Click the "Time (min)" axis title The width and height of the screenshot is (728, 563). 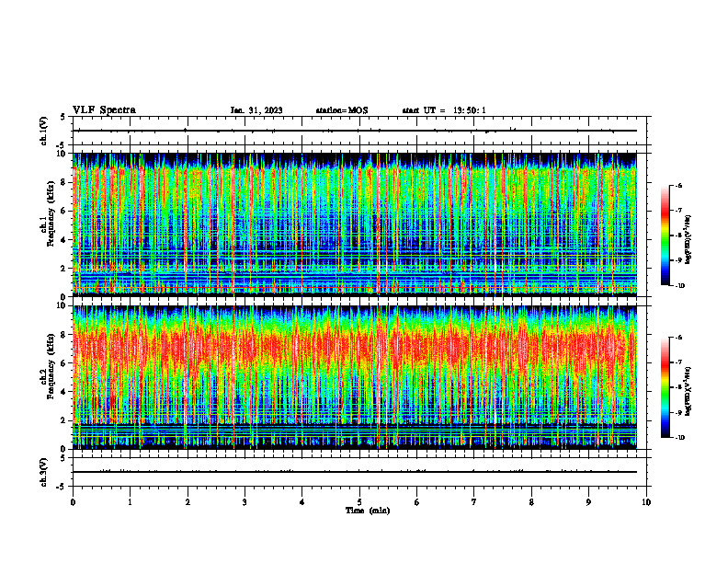coord(368,511)
